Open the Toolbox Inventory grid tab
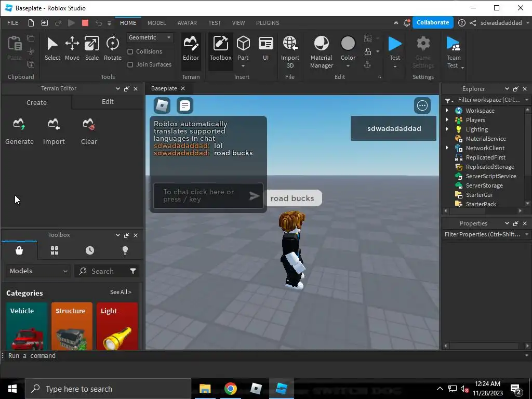The width and height of the screenshot is (532, 399). (x=54, y=250)
